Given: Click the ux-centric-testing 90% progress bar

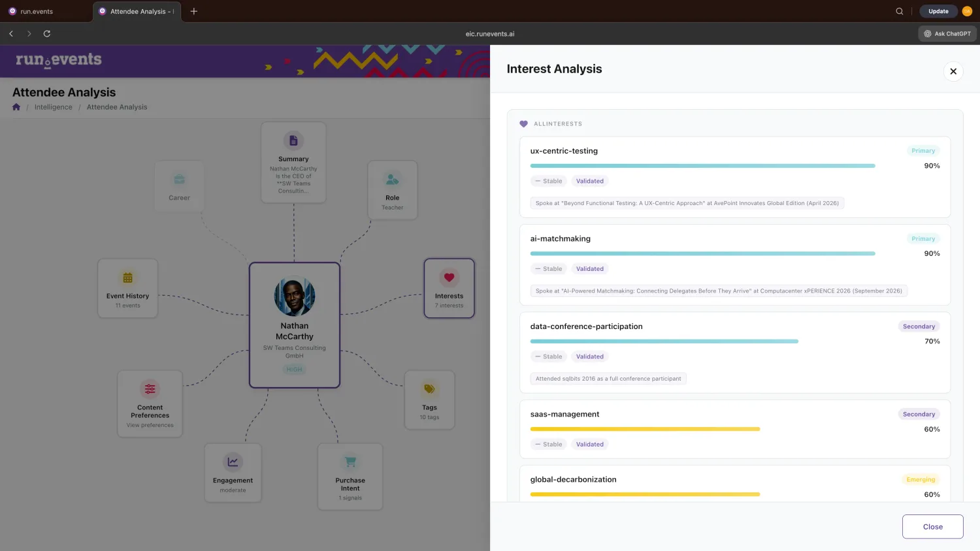Looking at the screenshot, I should [x=702, y=166].
